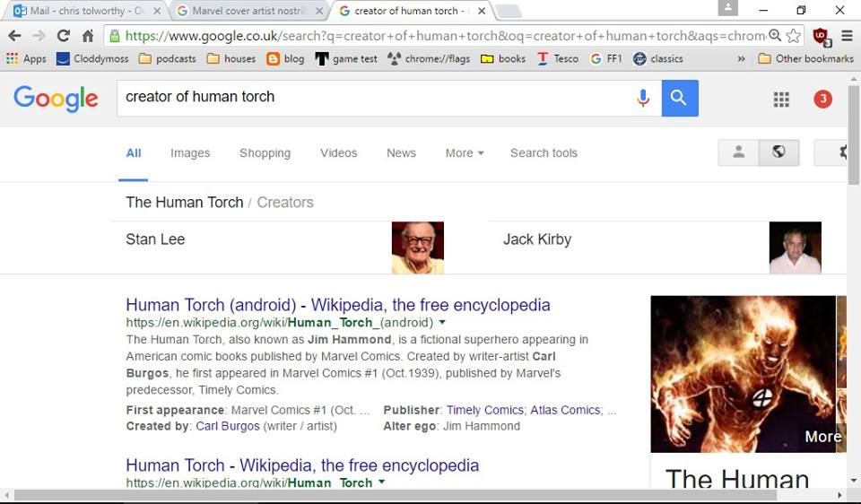
Task: Click the blue search magnifier button
Action: pos(680,99)
